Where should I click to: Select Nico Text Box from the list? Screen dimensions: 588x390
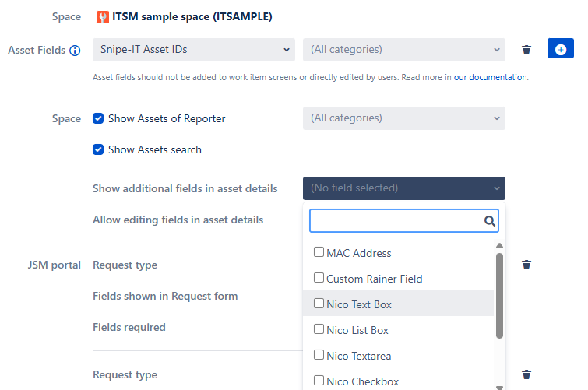point(358,304)
